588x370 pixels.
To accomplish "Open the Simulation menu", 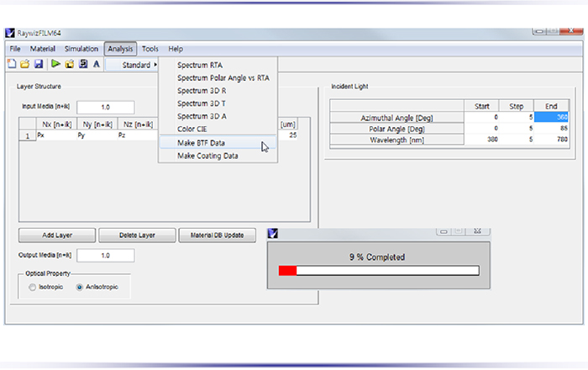I will click(x=81, y=49).
